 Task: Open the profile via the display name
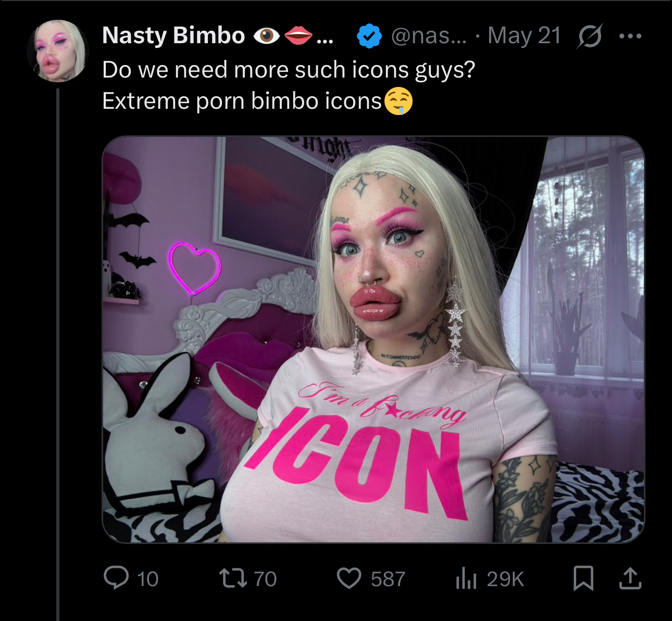(x=173, y=35)
